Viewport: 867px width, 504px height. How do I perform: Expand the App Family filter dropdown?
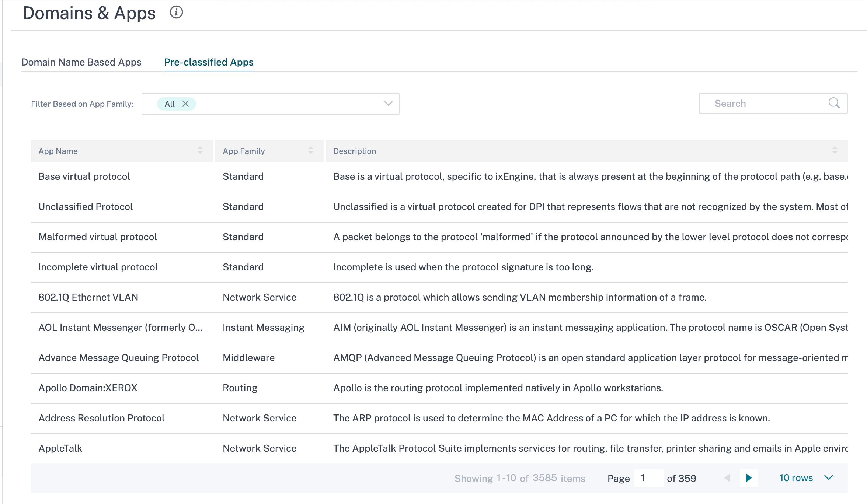[x=388, y=104]
